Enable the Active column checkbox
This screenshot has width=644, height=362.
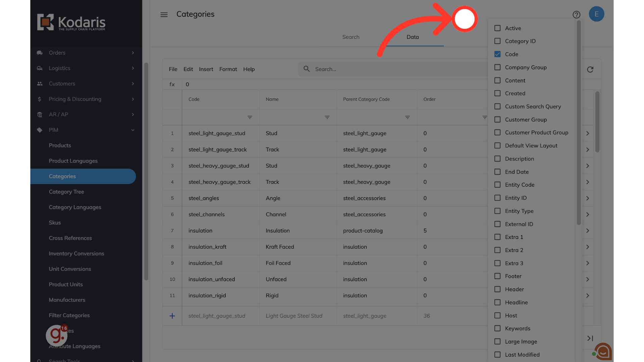tap(497, 28)
